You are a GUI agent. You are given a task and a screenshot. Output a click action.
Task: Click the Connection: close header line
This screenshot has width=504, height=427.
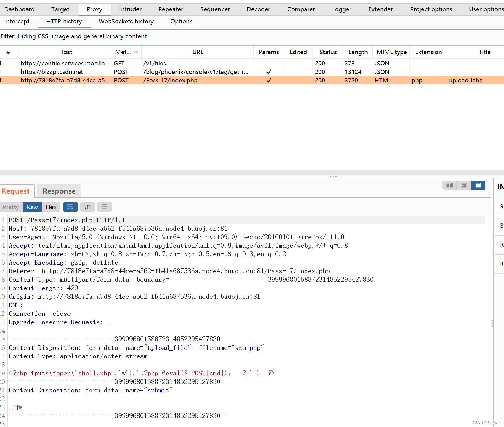[x=40, y=314]
